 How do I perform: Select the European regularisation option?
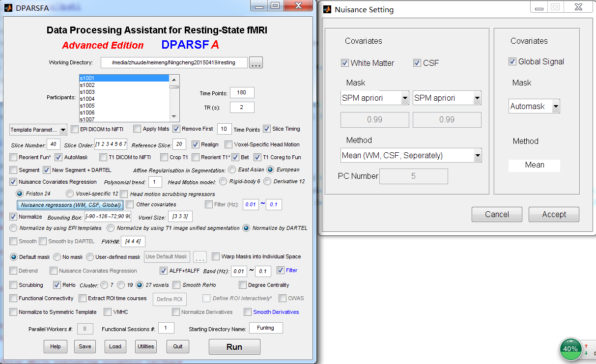(270, 170)
